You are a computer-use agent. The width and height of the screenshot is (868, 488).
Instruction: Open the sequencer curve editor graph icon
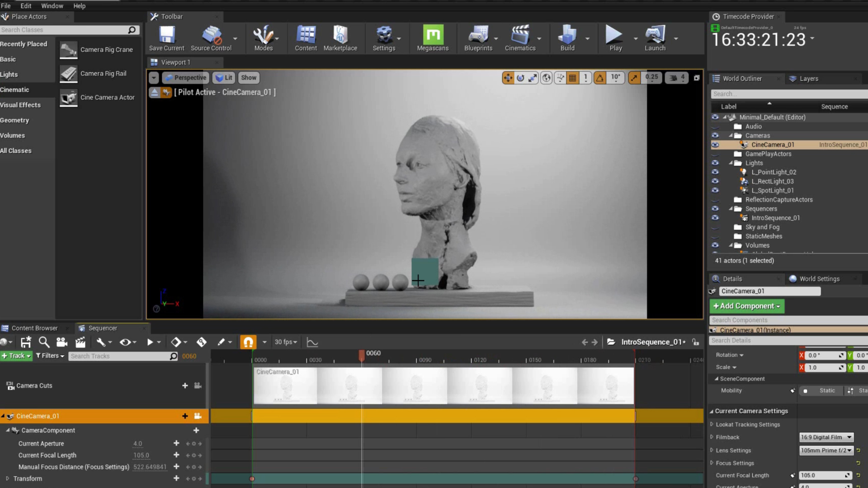(x=312, y=342)
